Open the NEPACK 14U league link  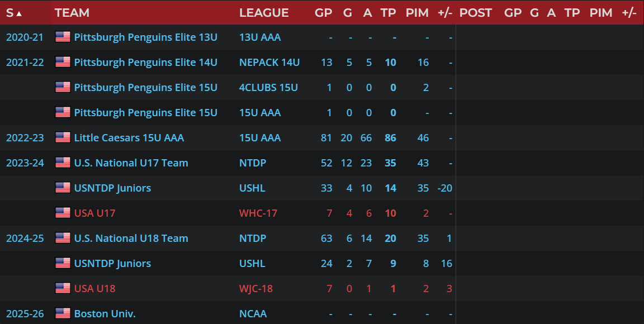[x=269, y=62]
